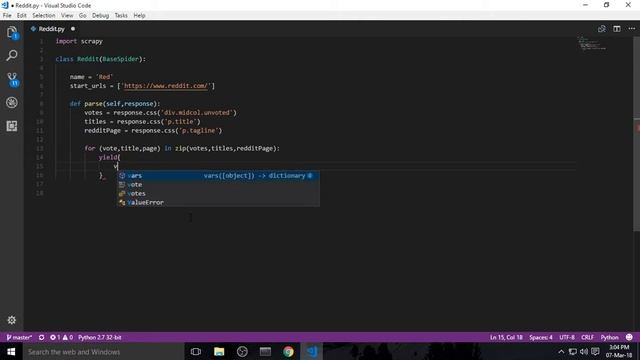Open the Windows Start menu
Screen dimensions: 640x360
coord(11,351)
